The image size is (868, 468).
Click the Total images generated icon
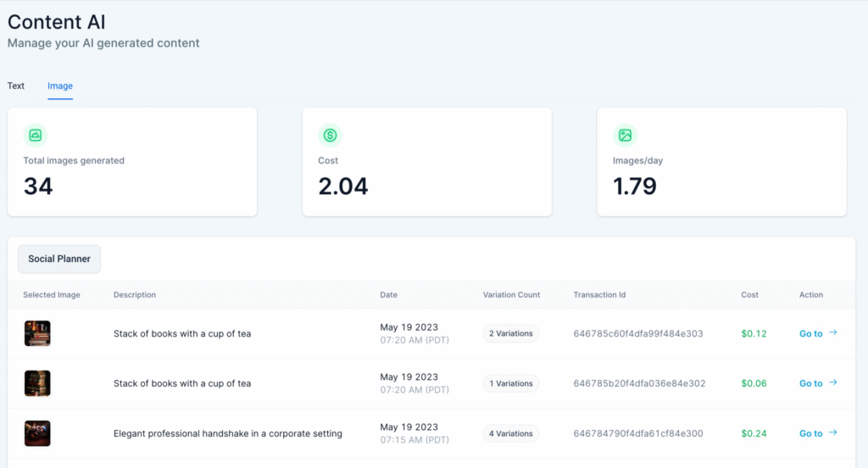point(35,135)
